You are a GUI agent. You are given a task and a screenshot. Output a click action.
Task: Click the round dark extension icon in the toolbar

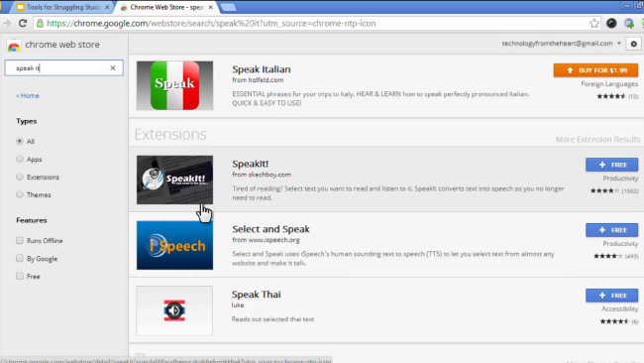[611, 24]
